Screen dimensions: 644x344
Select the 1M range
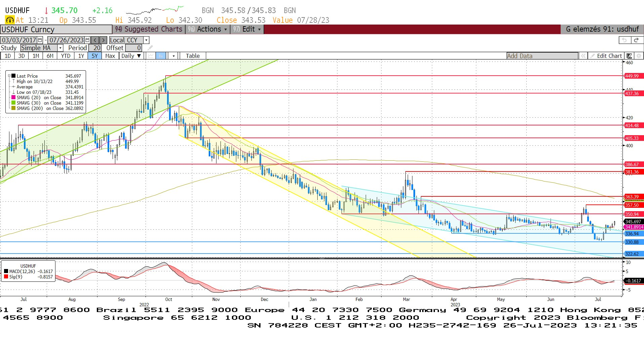36,56
